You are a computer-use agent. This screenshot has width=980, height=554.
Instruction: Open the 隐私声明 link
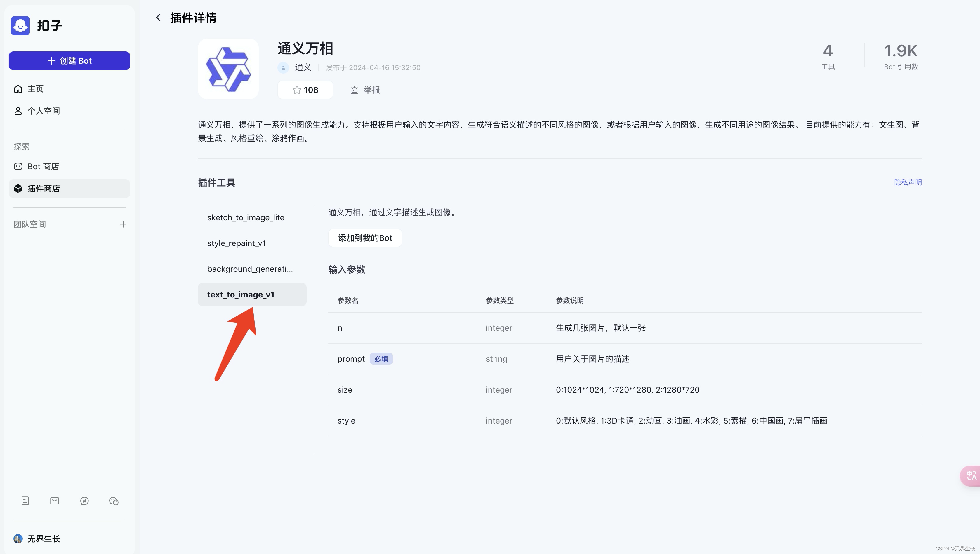click(908, 182)
